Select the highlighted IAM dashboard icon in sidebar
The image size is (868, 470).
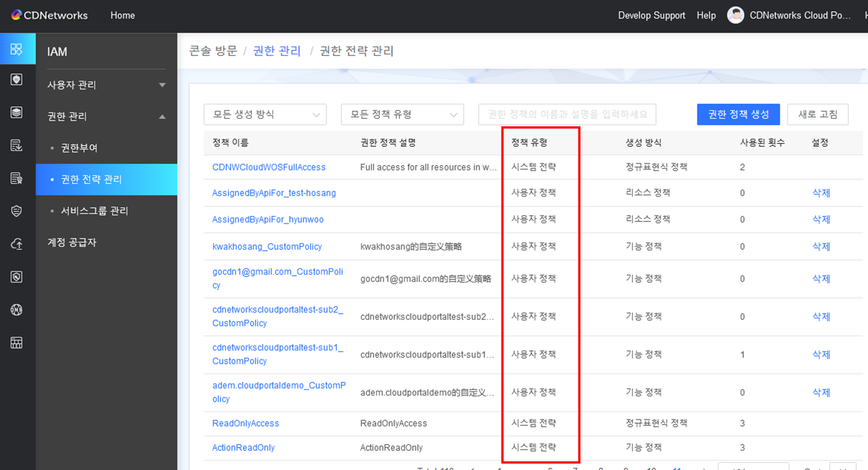click(17, 49)
